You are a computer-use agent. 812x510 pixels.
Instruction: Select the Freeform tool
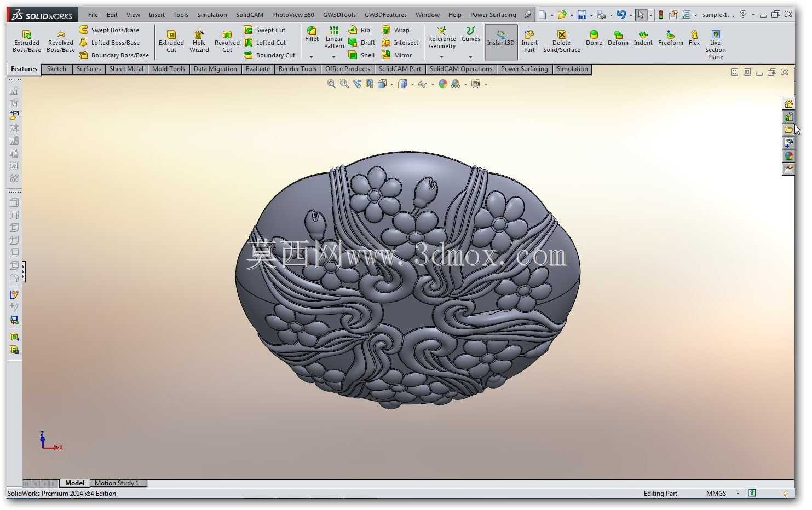(670, 38)
